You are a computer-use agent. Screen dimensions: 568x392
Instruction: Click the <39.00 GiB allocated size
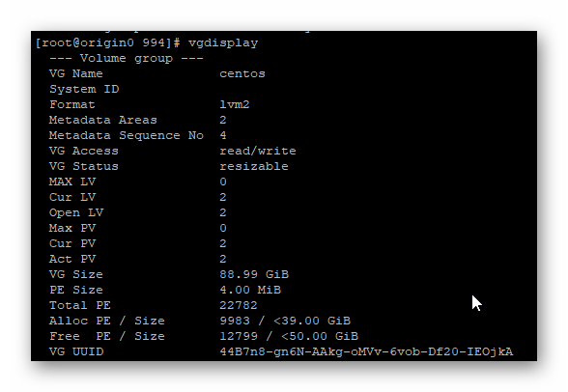pos(312,321)
